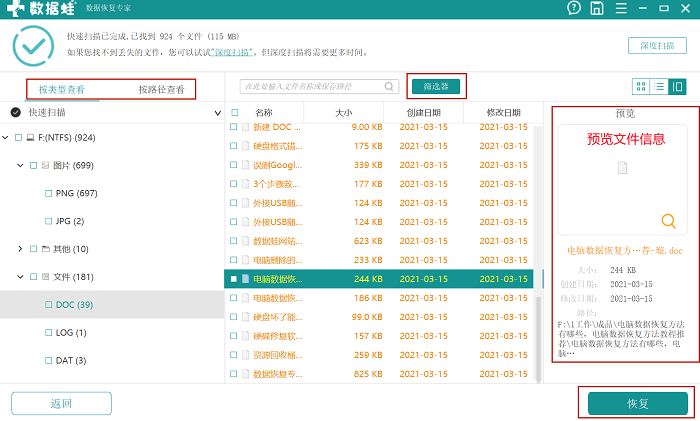The image size is (700, 421).
Task: Open the help question-mark icon
Action: pos(574,8)
